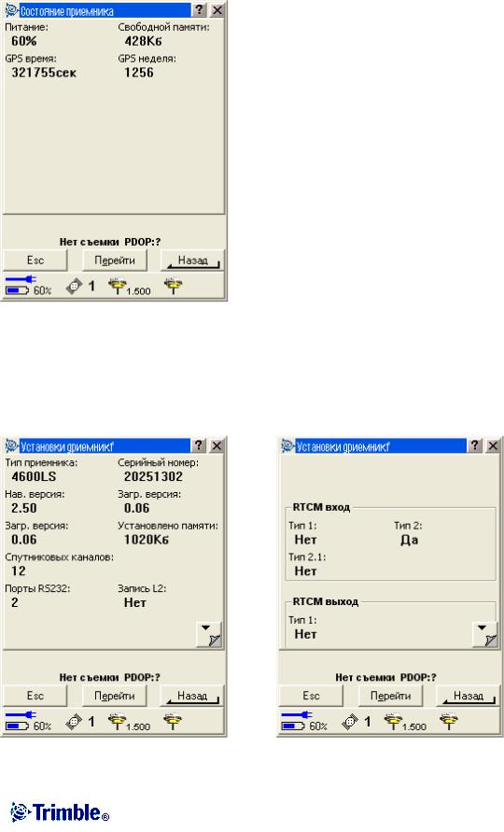Click Перейти in the 4600LS settings window

pos(114,696)
